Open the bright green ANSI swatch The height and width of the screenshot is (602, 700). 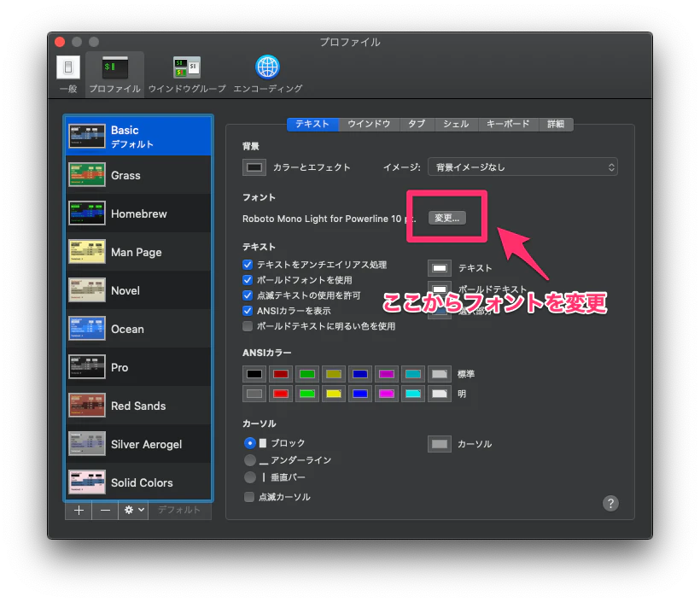(307, 394)
